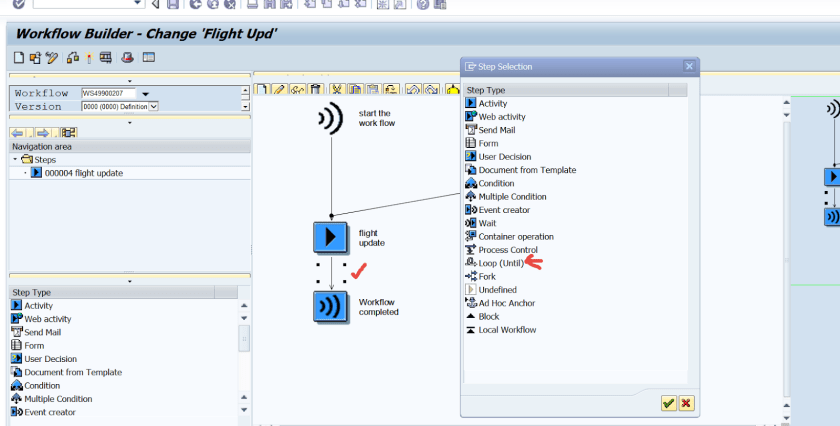Open the Workflow field dropdown arrow
This screenshot has width=840, height=426.
point(145,94)
